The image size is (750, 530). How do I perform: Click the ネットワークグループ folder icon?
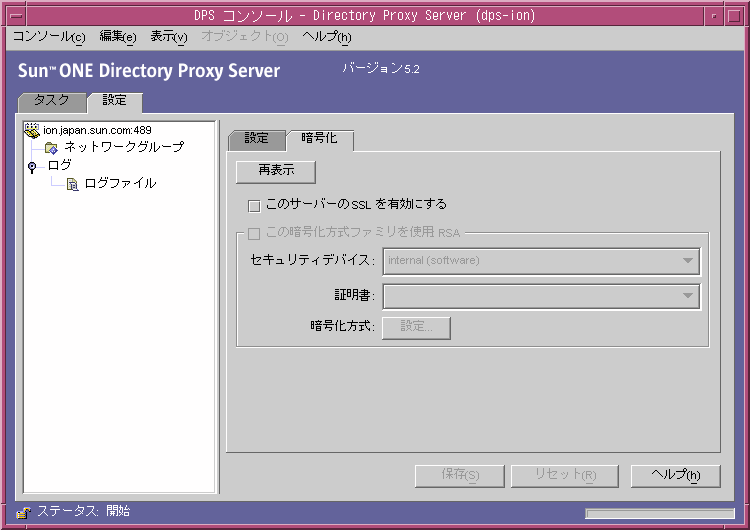51,148
